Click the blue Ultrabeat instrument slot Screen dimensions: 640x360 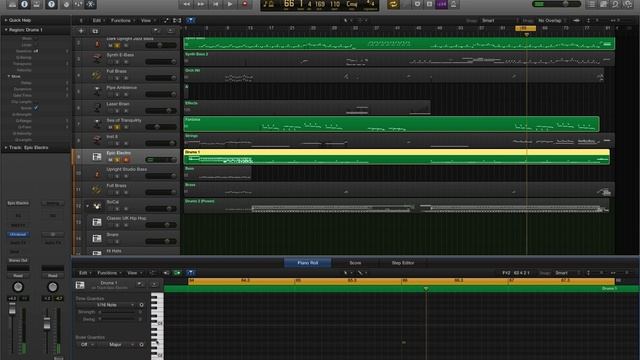tap(18, 234)
